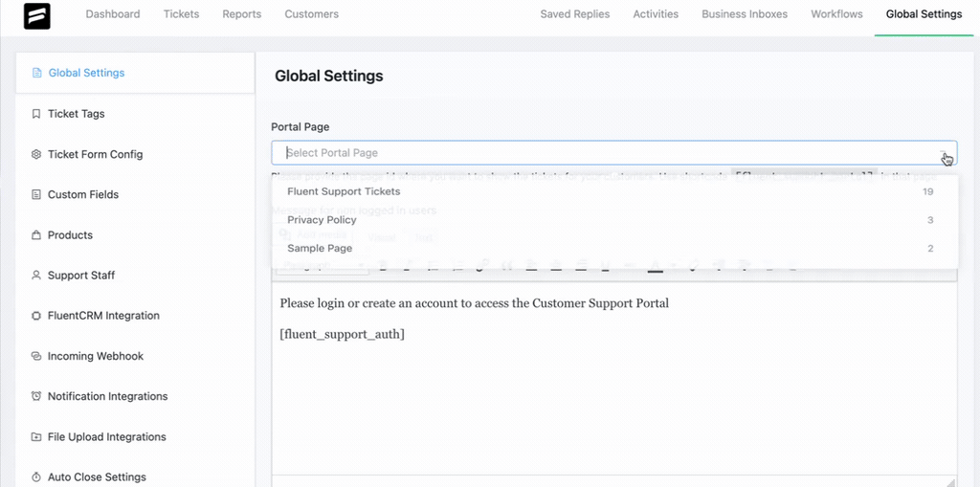View the Activities page
980x487 pixels.
[x=656, y=13]
